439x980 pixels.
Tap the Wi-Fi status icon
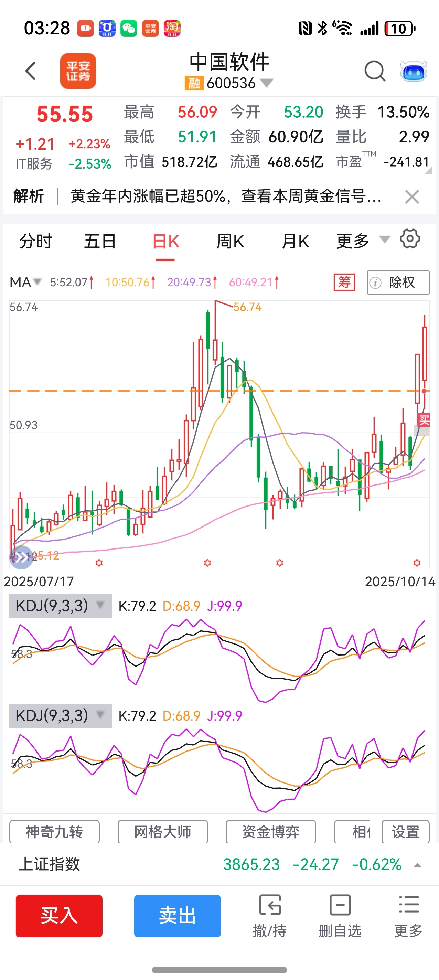342,28
